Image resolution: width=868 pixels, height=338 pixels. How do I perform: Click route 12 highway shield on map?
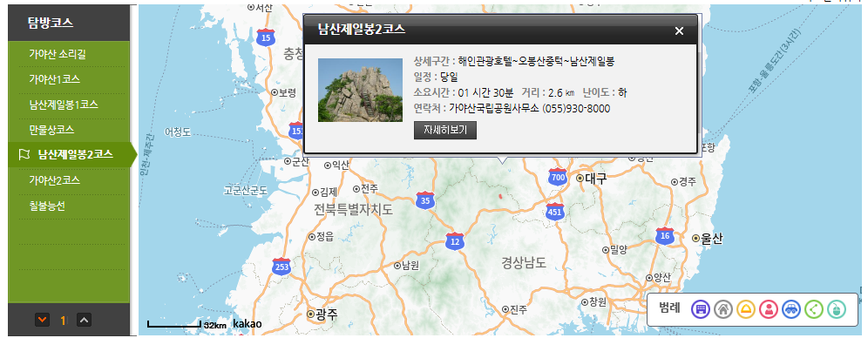[455, 241]
